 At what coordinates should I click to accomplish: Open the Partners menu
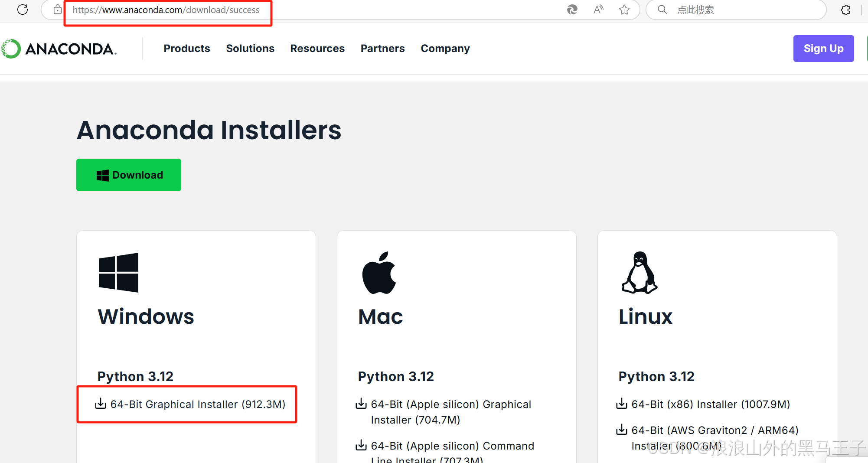pos(383,49)
